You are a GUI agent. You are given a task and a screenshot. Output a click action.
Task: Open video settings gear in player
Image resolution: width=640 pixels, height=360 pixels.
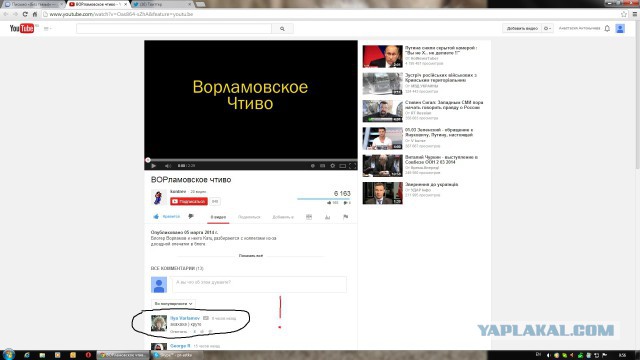tap(333, 166)
